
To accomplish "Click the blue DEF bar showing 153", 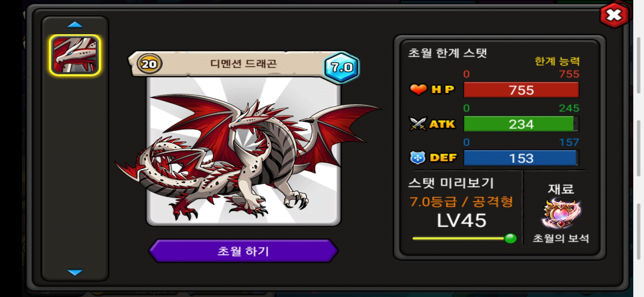I will [x=521, y=158].
